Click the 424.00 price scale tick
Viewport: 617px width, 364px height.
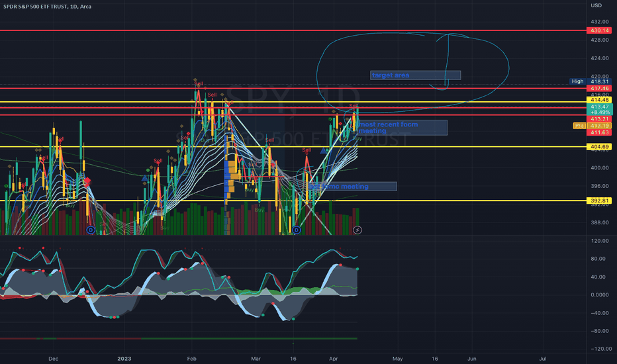click(x=599, y=58)
